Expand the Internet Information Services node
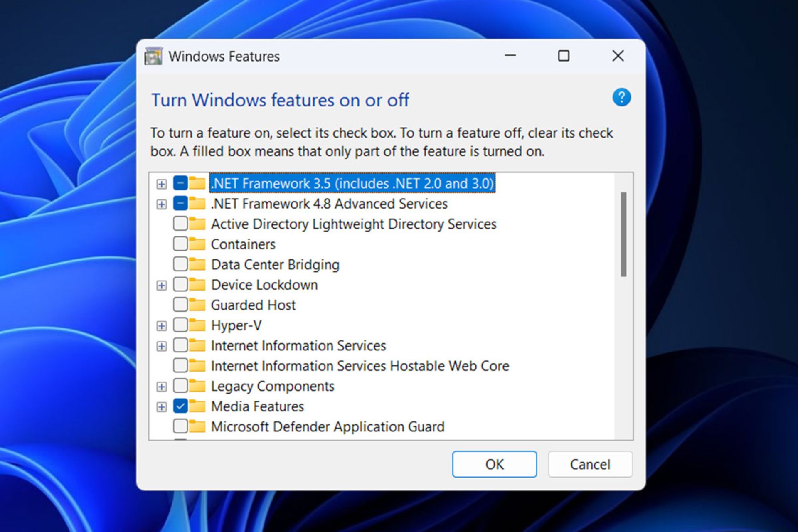Image resolution: width=798 pixels, height=532 pixels. 162,346
